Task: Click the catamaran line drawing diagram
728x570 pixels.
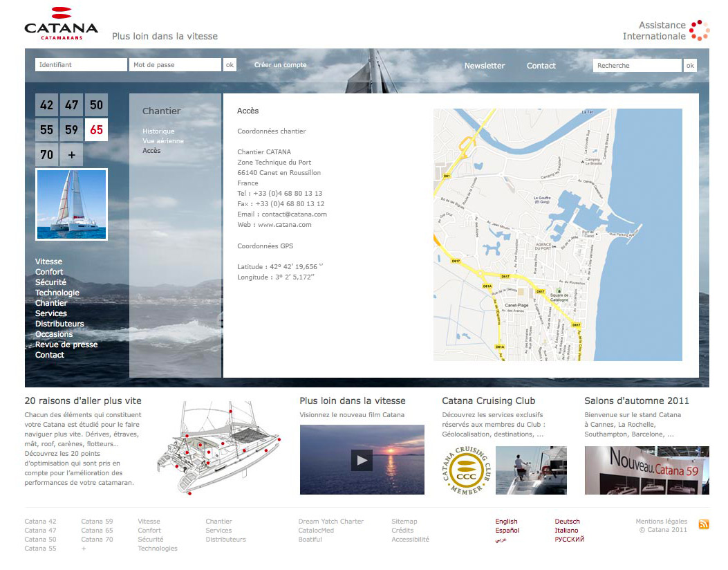Action: pyautogui.click(x=218, y=448)
